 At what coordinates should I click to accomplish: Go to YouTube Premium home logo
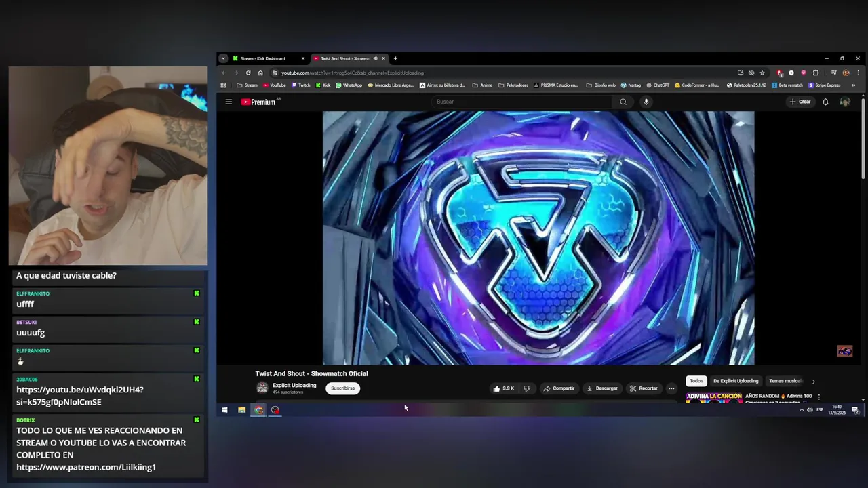click(259, 102)
